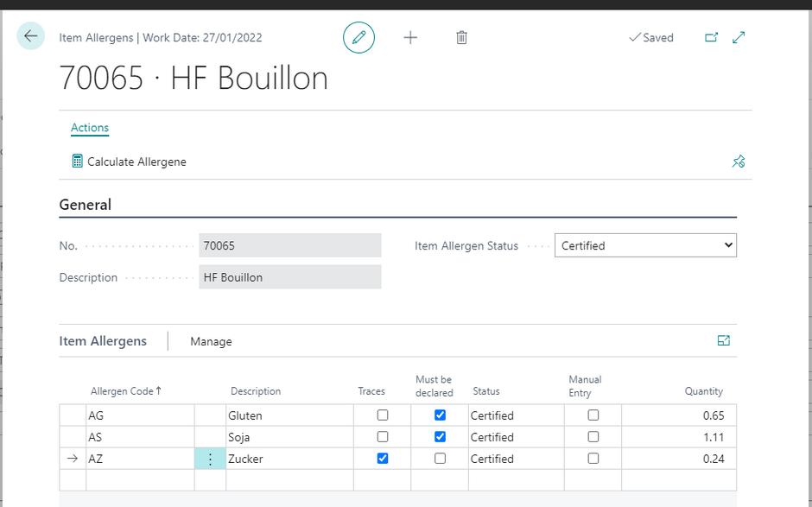The width and height of the screenshot is (812, 507).
Task: Toggle Manual Entry checkbox for Gluten
Action: 593,415
